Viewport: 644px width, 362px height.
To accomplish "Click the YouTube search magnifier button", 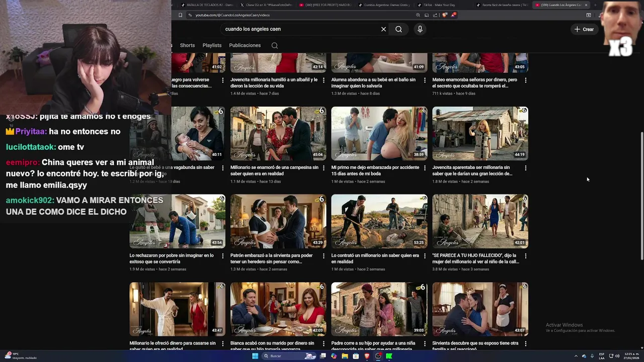I will coord(398,29).
